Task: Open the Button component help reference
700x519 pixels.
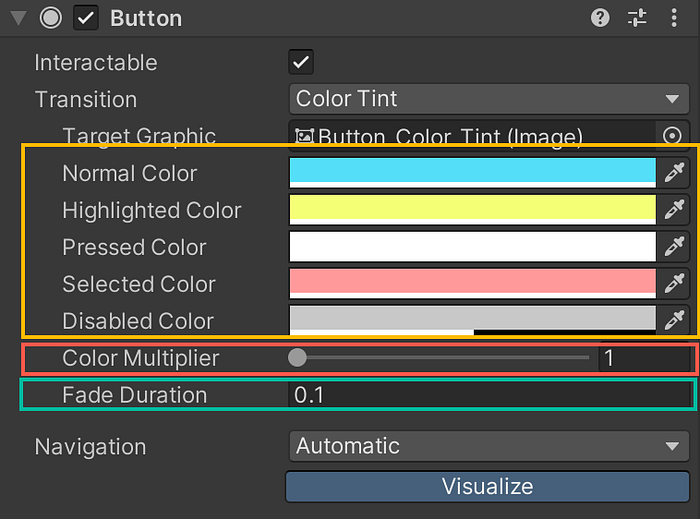Action: click(600, 18)
